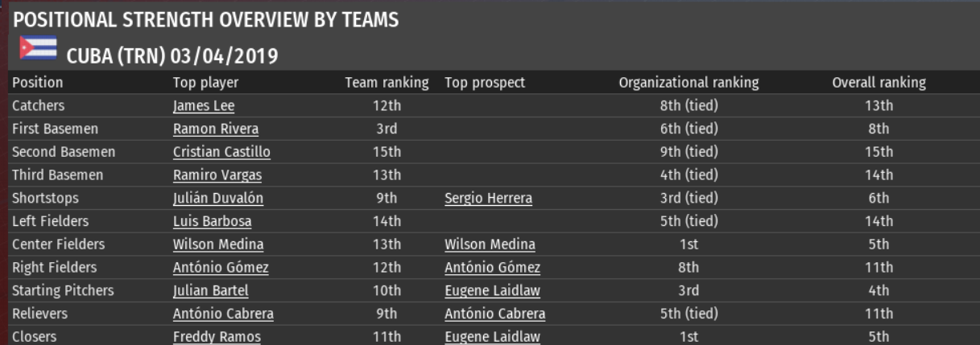The height and width of the screenshot is (345, 980).
Task: Click the Top prospect column header
Action: [x=484, y=83]
